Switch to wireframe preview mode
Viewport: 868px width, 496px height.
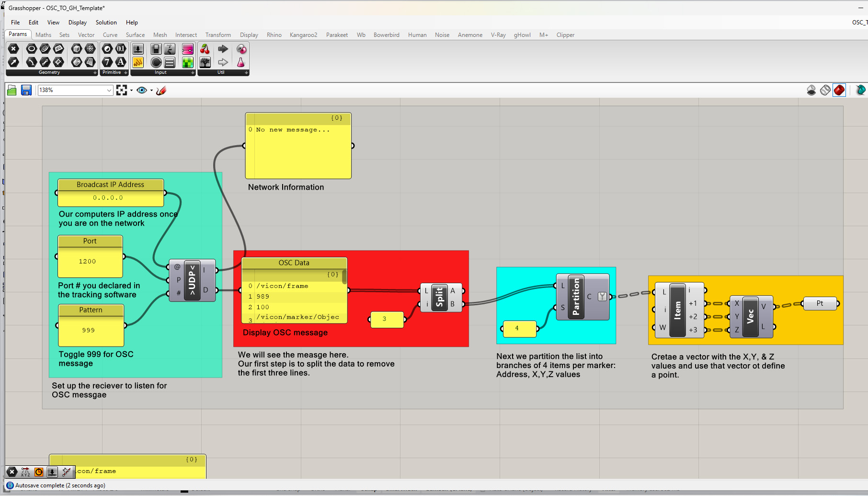click(825, 90)
